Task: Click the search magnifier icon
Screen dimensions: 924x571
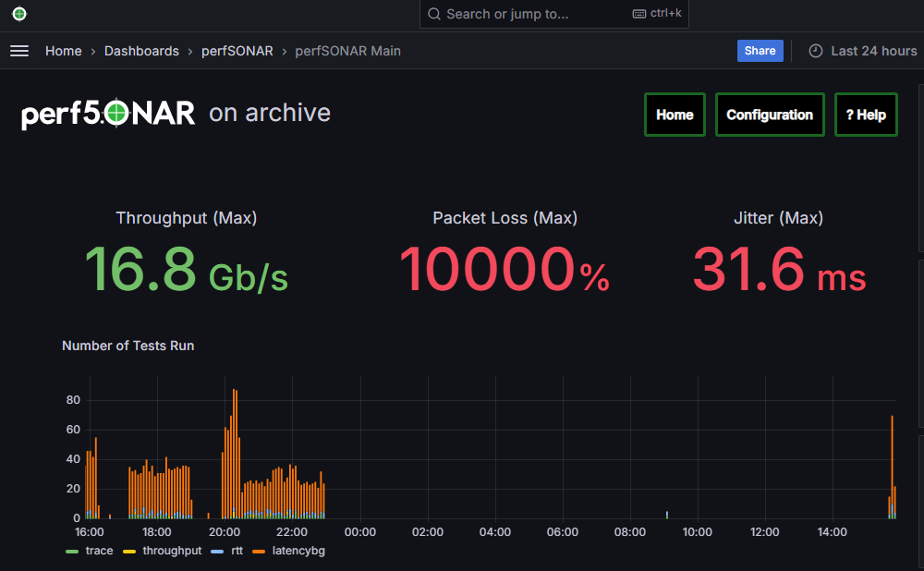Action: coord(434,14)
